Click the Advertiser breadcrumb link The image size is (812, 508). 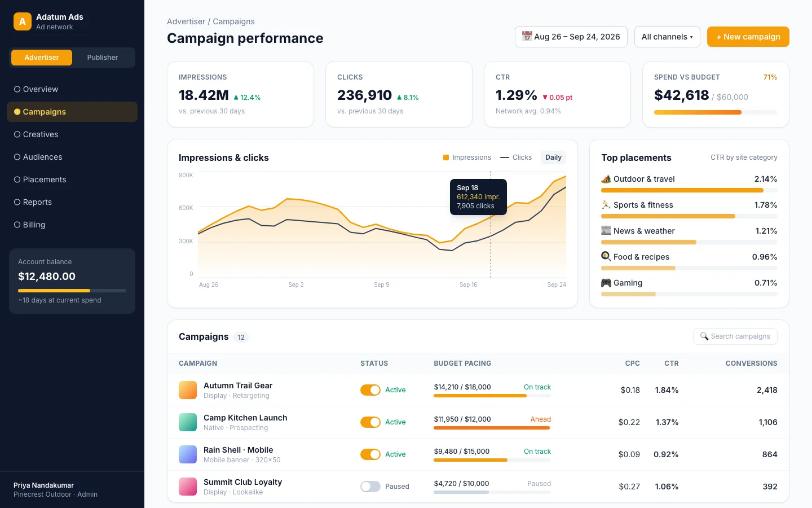[x=186, y=21]
